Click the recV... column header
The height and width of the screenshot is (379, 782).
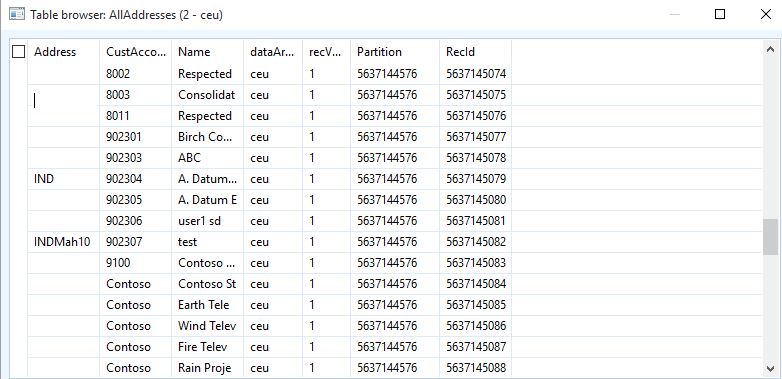coord(326,52)
